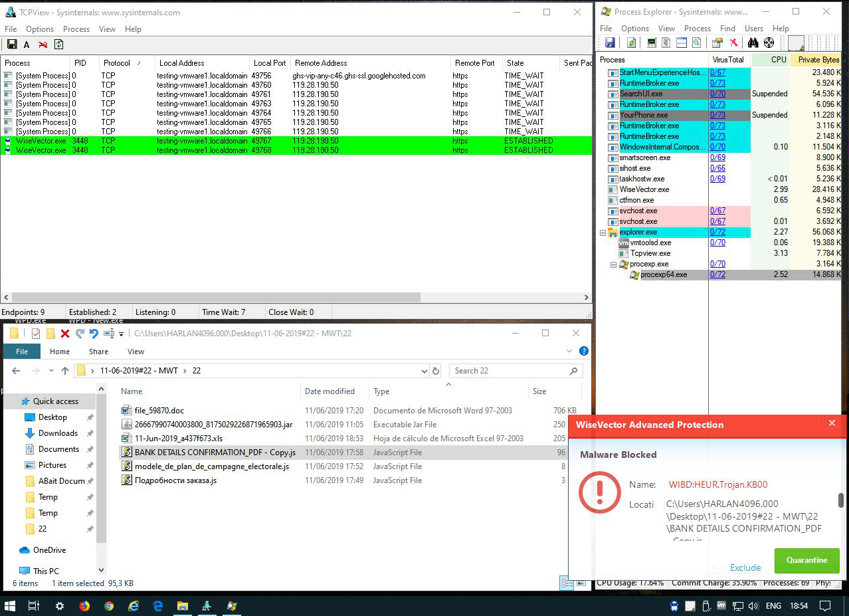Click the magnifier page icon in Process Explorer toolbar
The height and width of the screenshot is (616, 849).
[696, 43]
